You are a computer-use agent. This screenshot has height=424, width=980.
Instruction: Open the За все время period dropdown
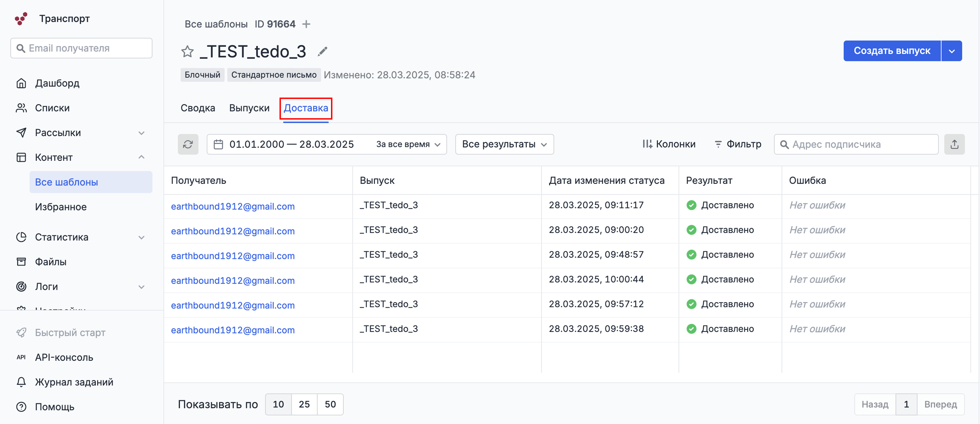coord(408,144)
